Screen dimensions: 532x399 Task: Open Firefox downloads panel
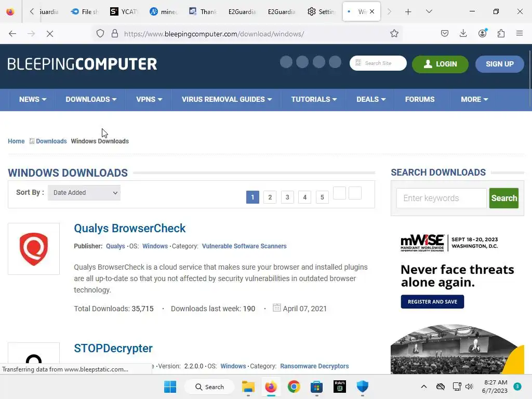[463, 33]
